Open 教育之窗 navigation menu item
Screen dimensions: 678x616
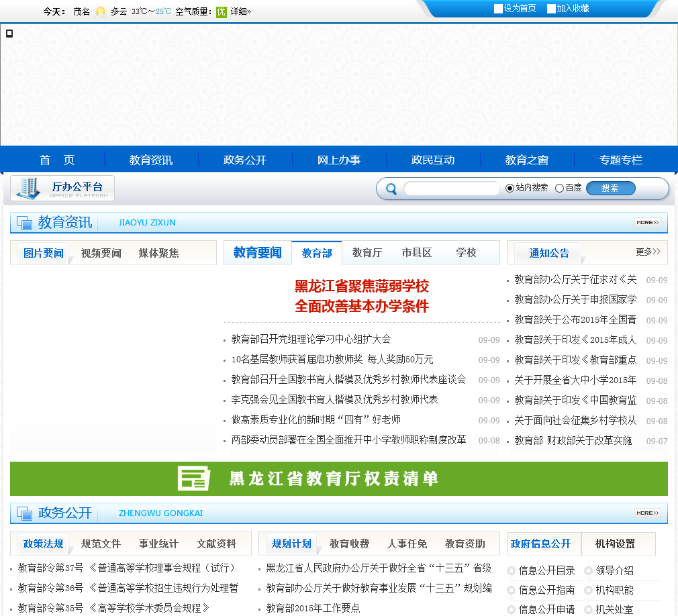tap(527, 160)
